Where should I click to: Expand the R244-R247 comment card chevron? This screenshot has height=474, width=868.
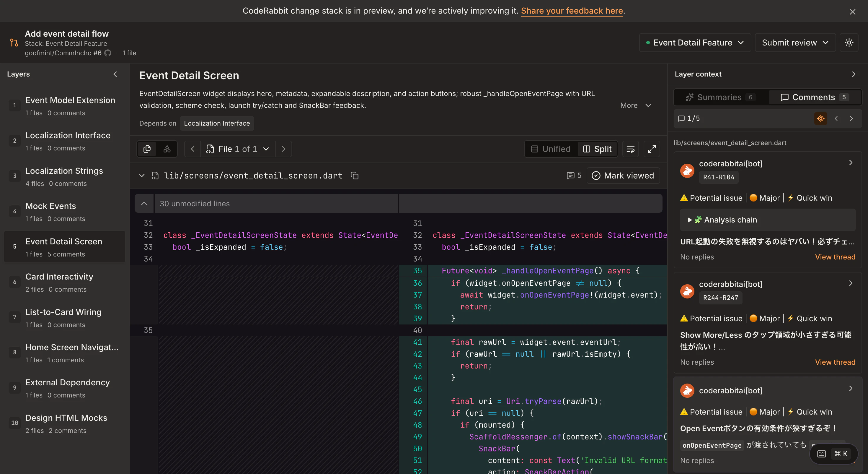[851, 283]
